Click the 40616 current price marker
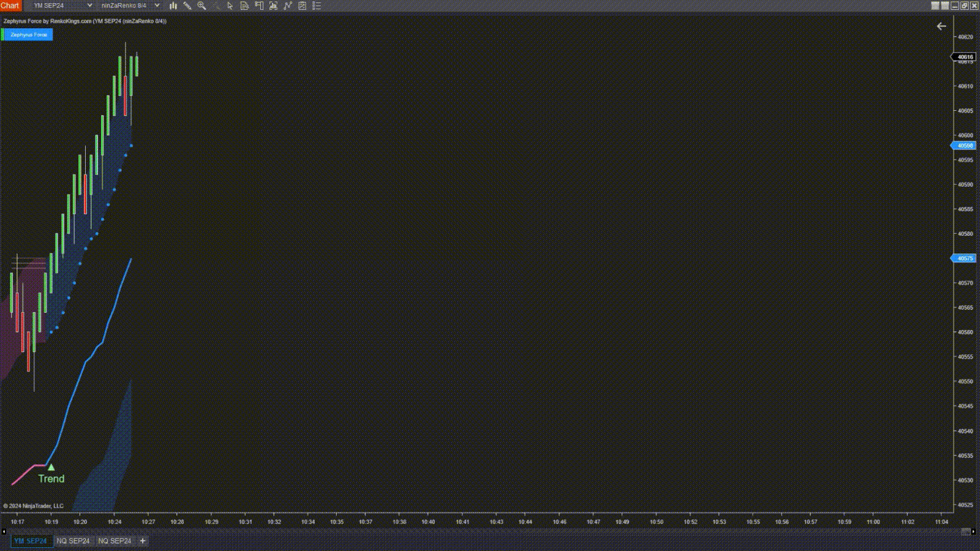The height and width of the screenshot is (551, 980). coord(965,57)
